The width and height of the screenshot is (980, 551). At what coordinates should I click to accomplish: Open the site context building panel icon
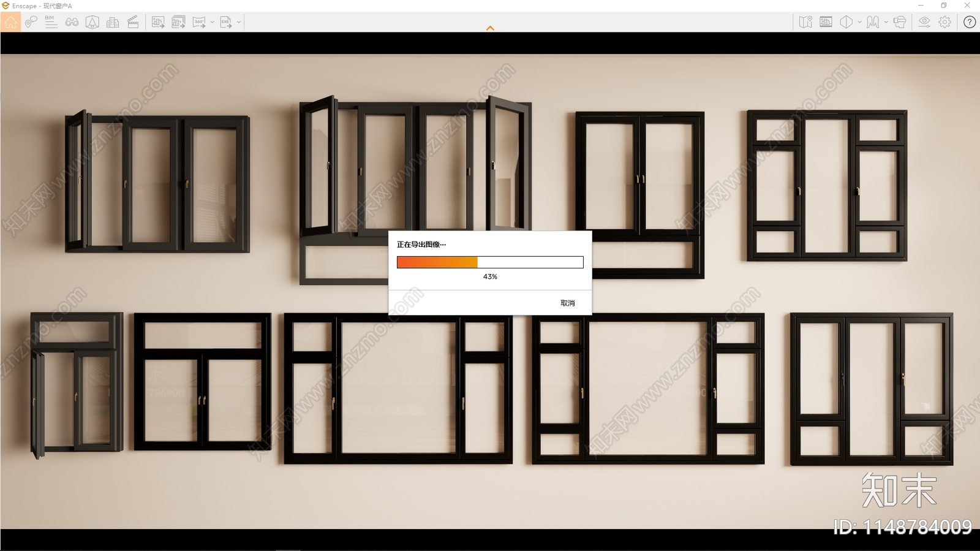[x=826, y=22]
